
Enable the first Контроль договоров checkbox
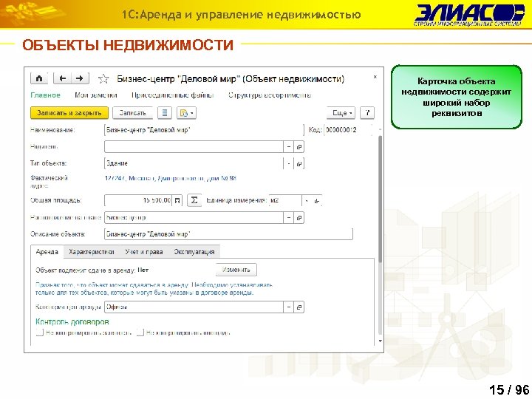[40, 332]
